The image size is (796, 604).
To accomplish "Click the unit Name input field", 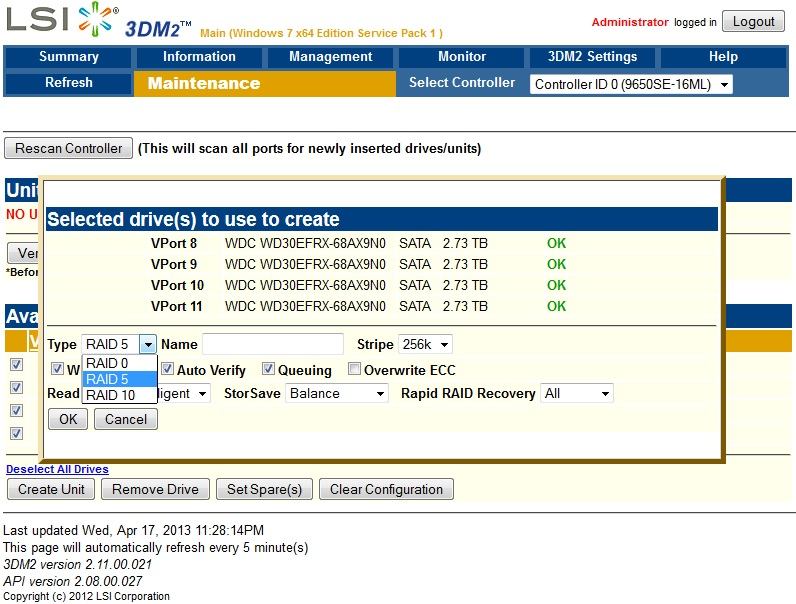I will tap(273, 344).
